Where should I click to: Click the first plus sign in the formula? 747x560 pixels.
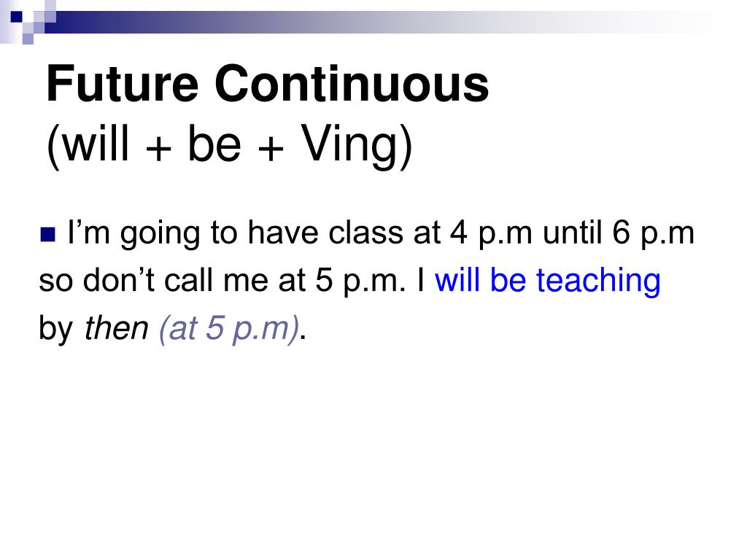point(158,147)
